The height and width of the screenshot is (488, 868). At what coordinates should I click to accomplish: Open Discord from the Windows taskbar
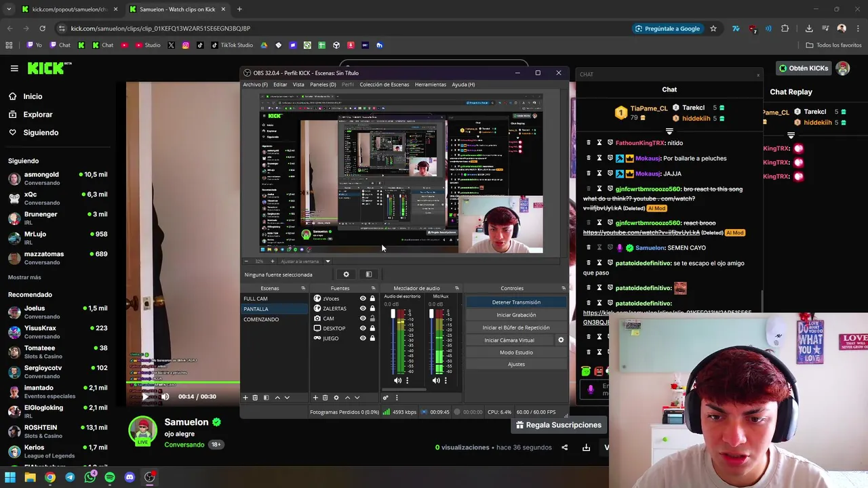coord(130,477)
